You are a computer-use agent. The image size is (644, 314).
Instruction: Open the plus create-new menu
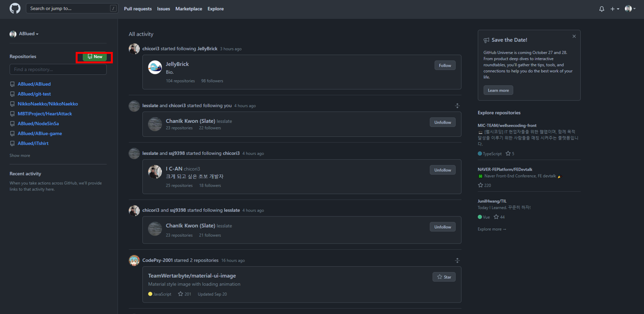tap(614, 9)
